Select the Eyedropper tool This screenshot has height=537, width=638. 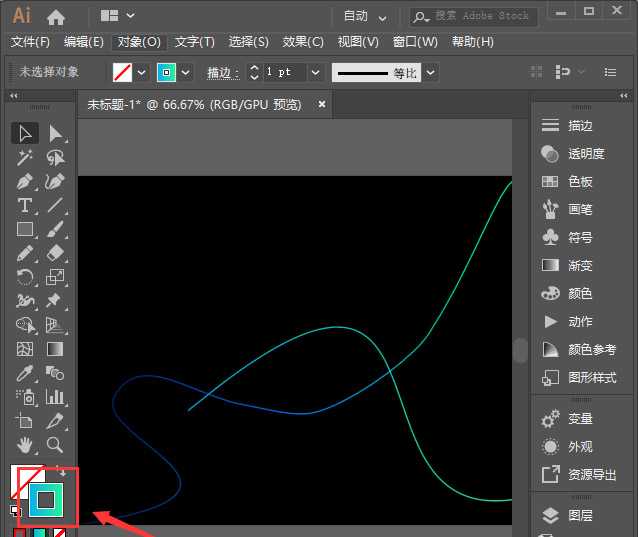click(x=26, y=373)
